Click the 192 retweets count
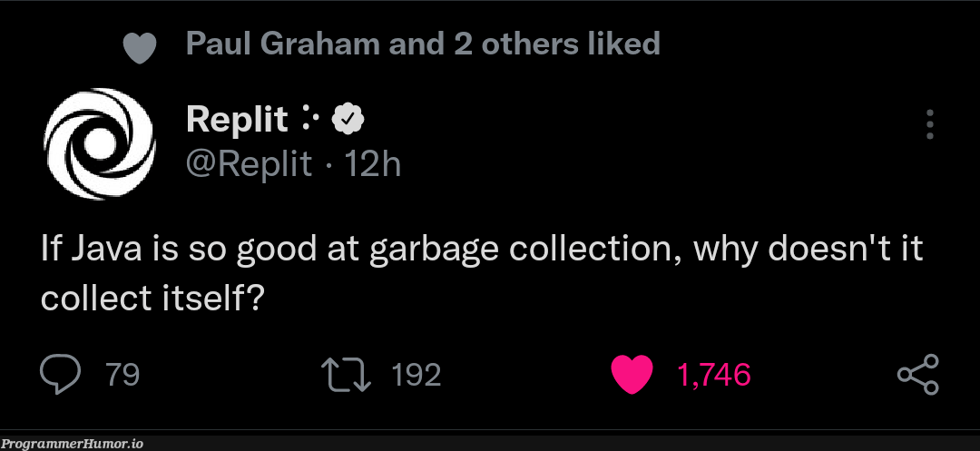The height and width of the screenshot is (451, 980). (416, 375)
